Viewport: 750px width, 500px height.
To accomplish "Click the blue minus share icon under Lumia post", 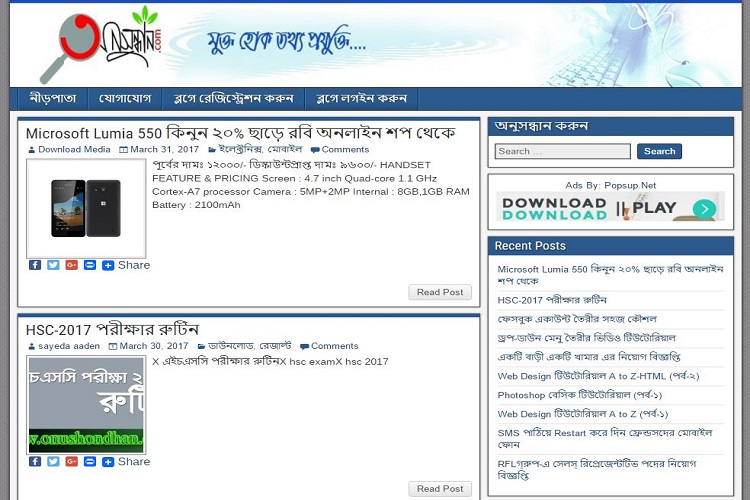I will (90, 265).
